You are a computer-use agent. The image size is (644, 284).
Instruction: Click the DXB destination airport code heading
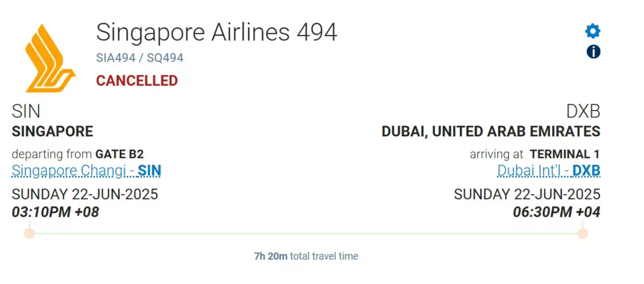583,112
